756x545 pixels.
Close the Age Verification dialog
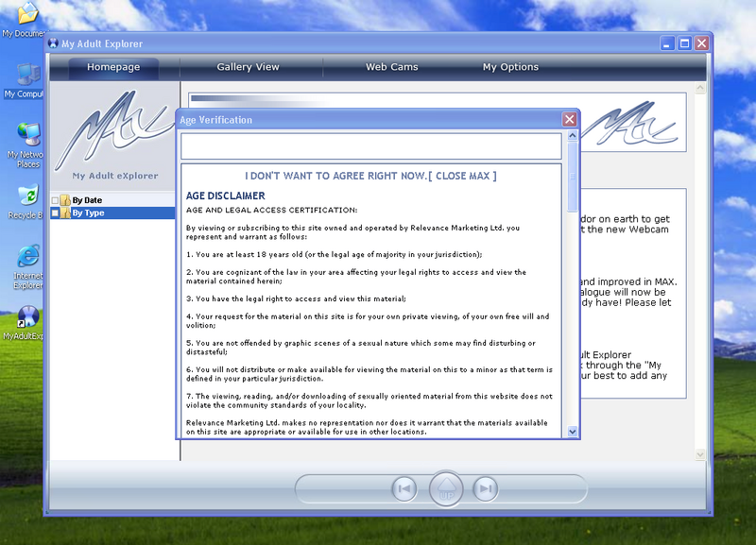[x=569, y=120]
